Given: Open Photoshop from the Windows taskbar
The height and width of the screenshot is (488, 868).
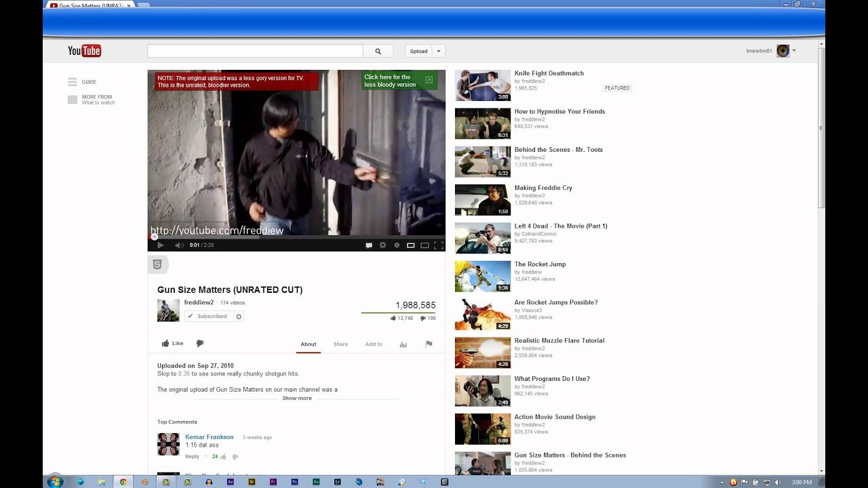Looking at the screenshot, I should (x=294, y=482).
